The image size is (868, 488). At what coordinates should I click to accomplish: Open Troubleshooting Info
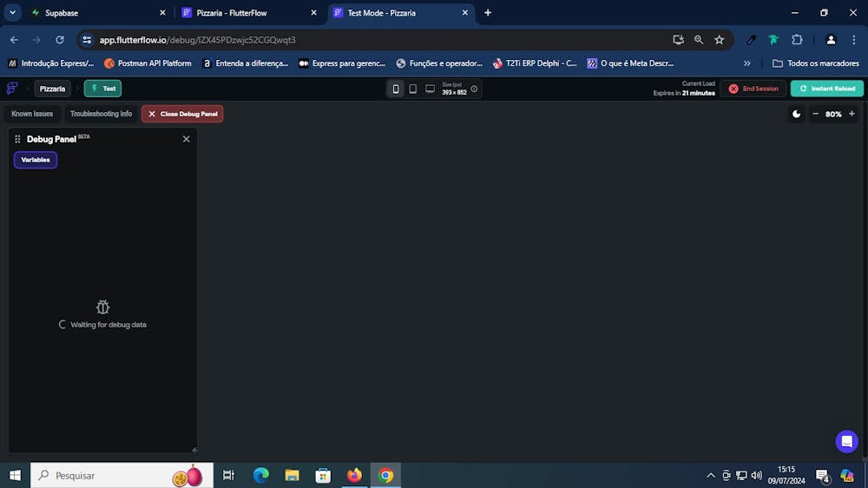click(101, 114)
